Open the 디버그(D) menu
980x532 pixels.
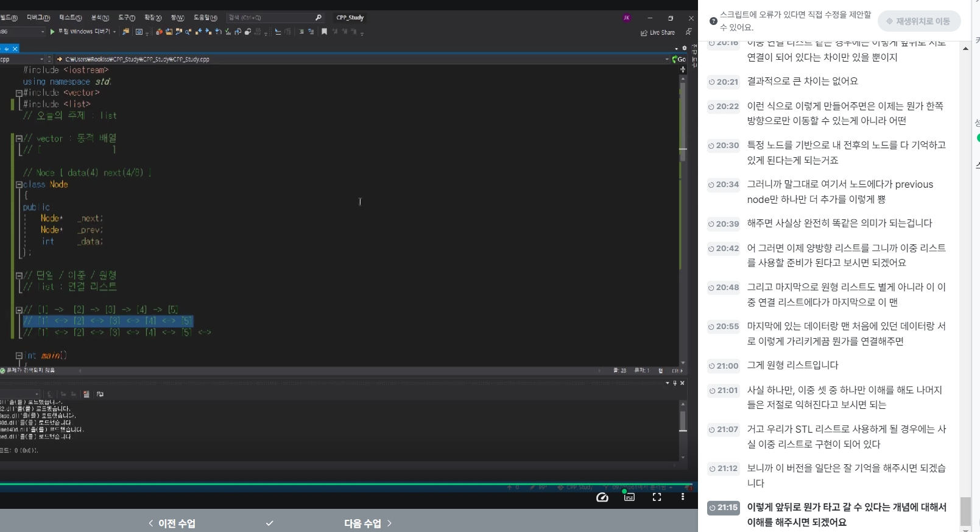38,18
